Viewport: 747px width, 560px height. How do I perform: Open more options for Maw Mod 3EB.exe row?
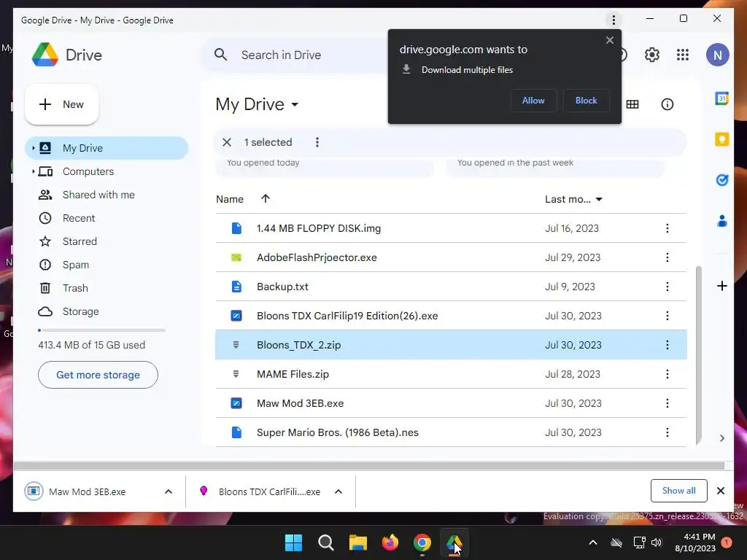667,403
